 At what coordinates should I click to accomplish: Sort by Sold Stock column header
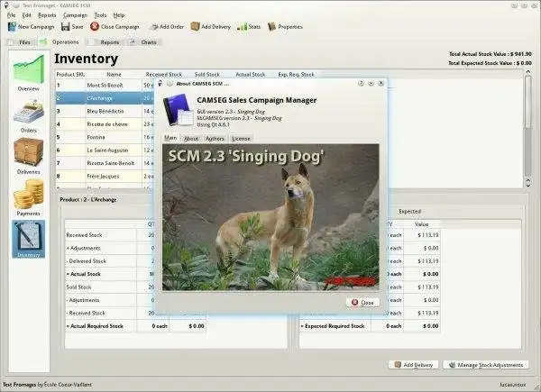tap(207, 74)
